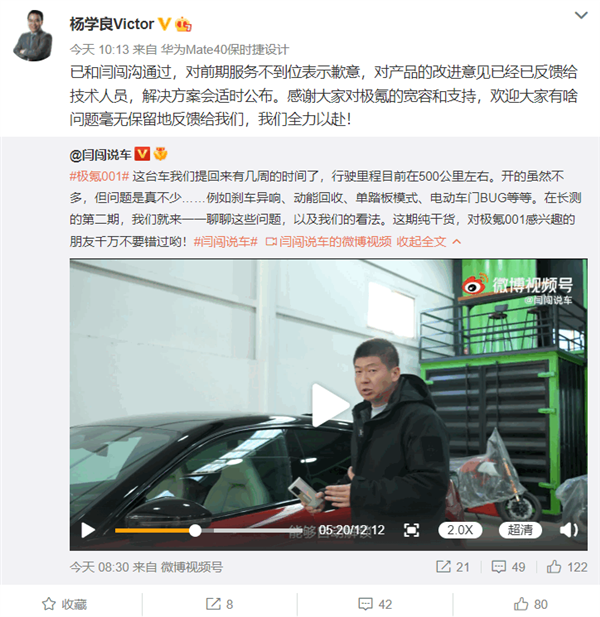Viewport: 600px width, 617px height.
Task: Like the quoted post with 122 likes
Action: tap(567, 567)
